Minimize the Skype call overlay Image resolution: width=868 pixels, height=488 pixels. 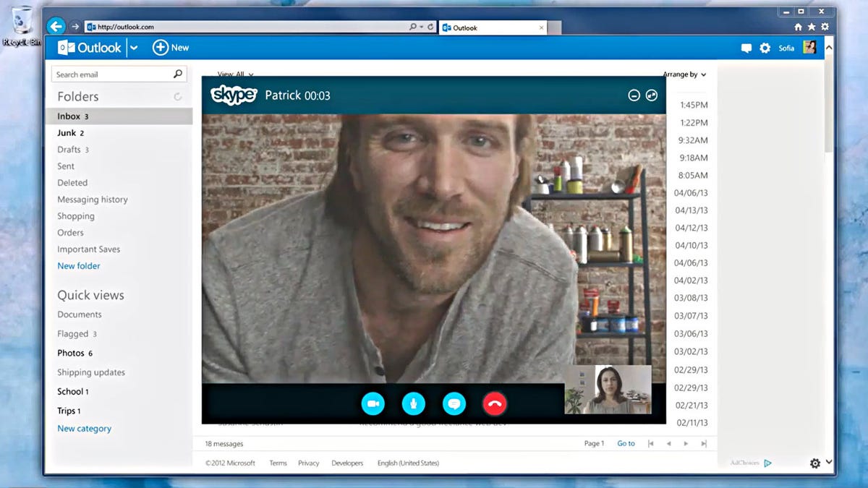(x=634, y=95)
